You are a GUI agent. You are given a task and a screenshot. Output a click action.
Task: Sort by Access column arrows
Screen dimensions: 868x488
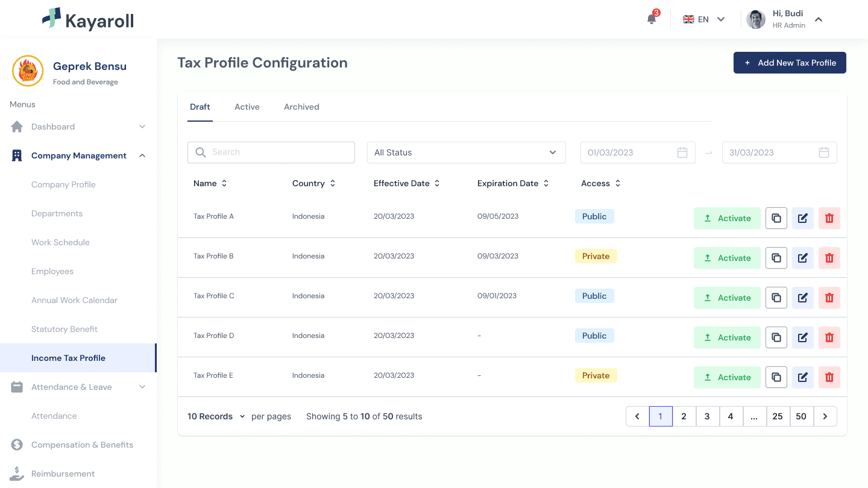(618, 183)
